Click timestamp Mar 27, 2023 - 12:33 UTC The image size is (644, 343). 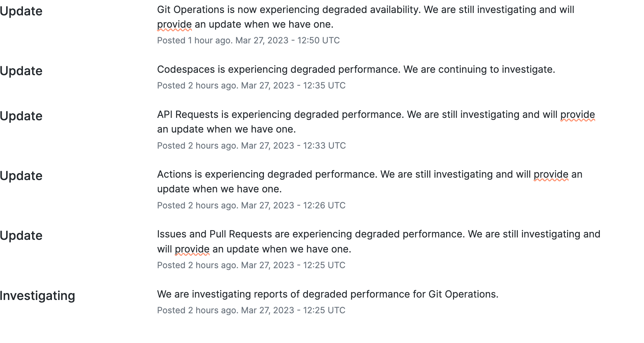pyautogui.click(x=293, y=146)
